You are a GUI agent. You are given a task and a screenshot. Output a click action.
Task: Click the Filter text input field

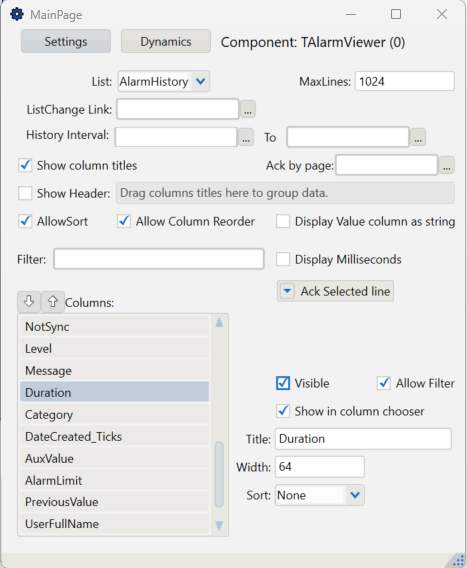coord(159,259)
